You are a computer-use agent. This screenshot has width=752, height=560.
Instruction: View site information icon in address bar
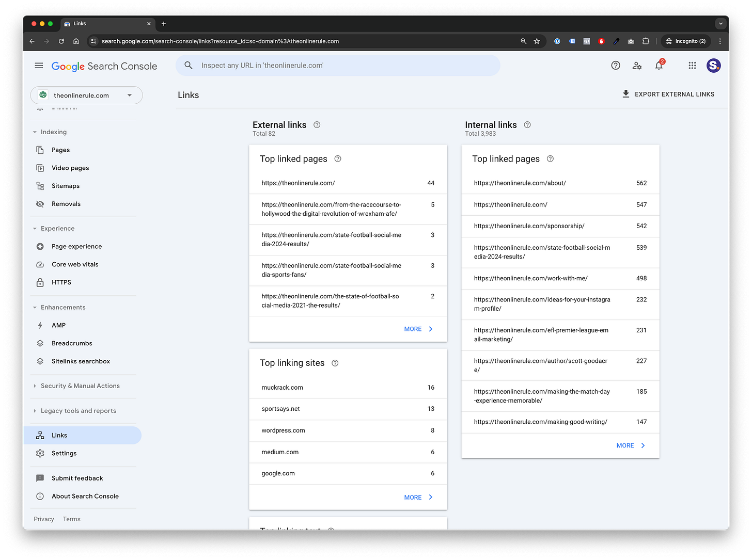pyautogui.click(x=93, y=41)
